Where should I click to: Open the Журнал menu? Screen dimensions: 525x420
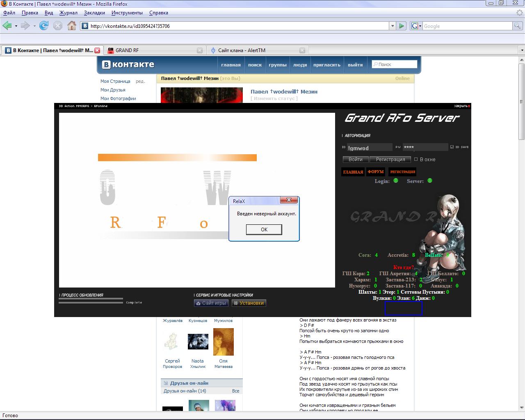click(68, 13)
